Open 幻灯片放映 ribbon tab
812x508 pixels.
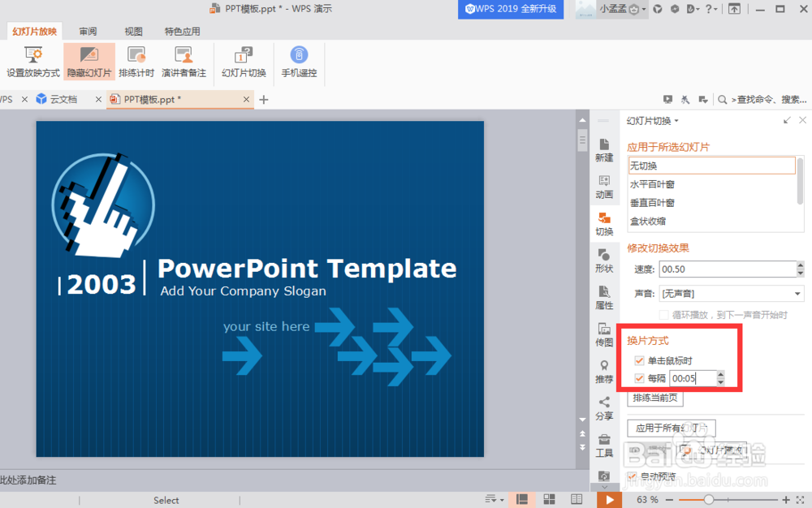[x=35, y=32]
